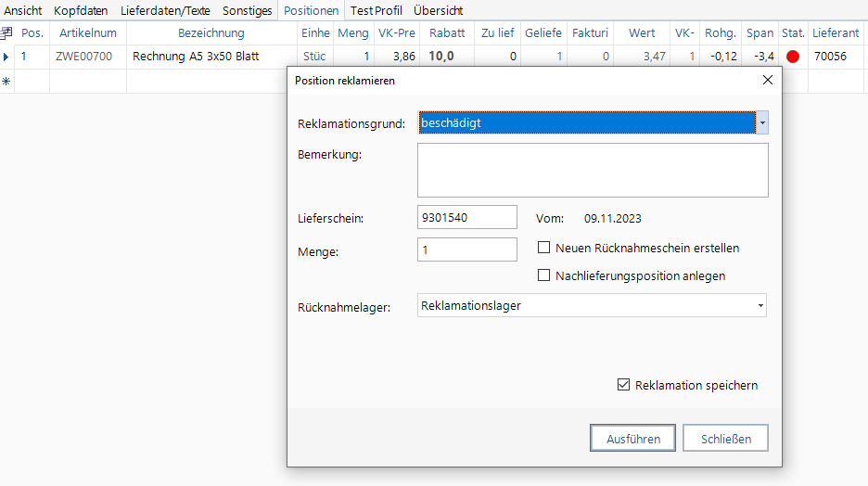Screen dimensions: 868x486
Task: Click the grid selector icon in header corner
Action: coord(7,33)
